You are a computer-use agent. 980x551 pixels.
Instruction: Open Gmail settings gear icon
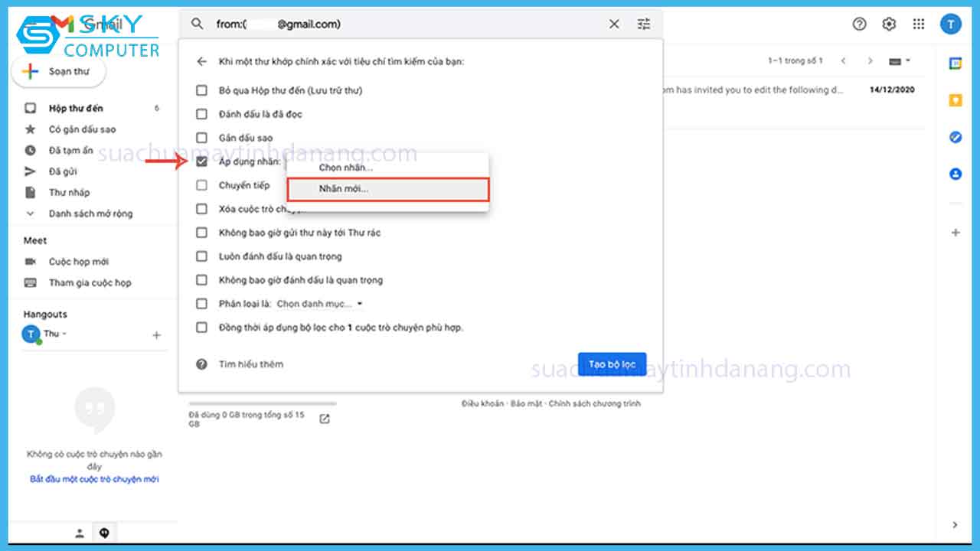tap(889, 24)
